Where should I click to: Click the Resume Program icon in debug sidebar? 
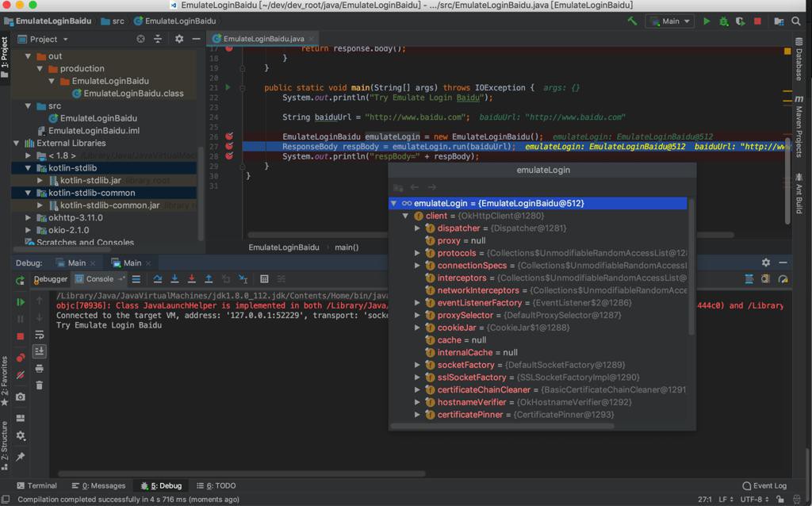pos(21,301)
